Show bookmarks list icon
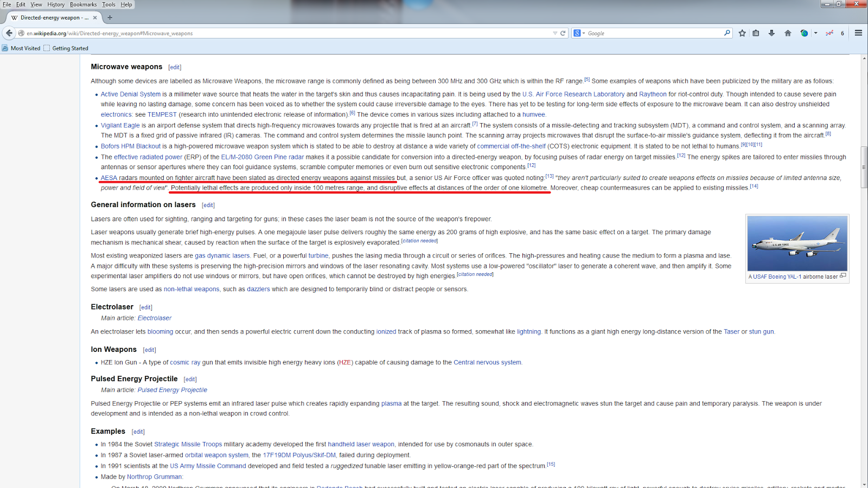Viewport: 868px width, 488px height. coord(756,33)
